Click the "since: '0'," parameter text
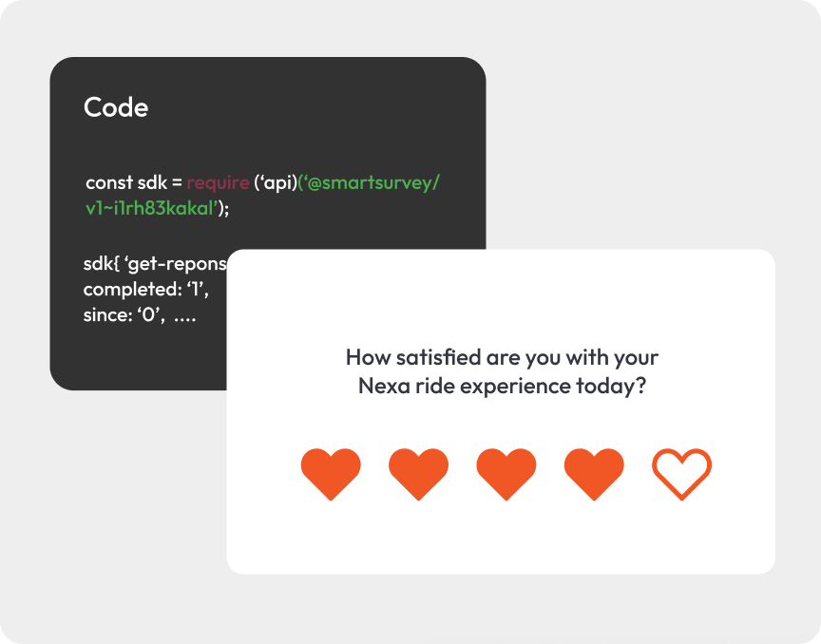Screen dimensions: 821x644 [124, 314]
